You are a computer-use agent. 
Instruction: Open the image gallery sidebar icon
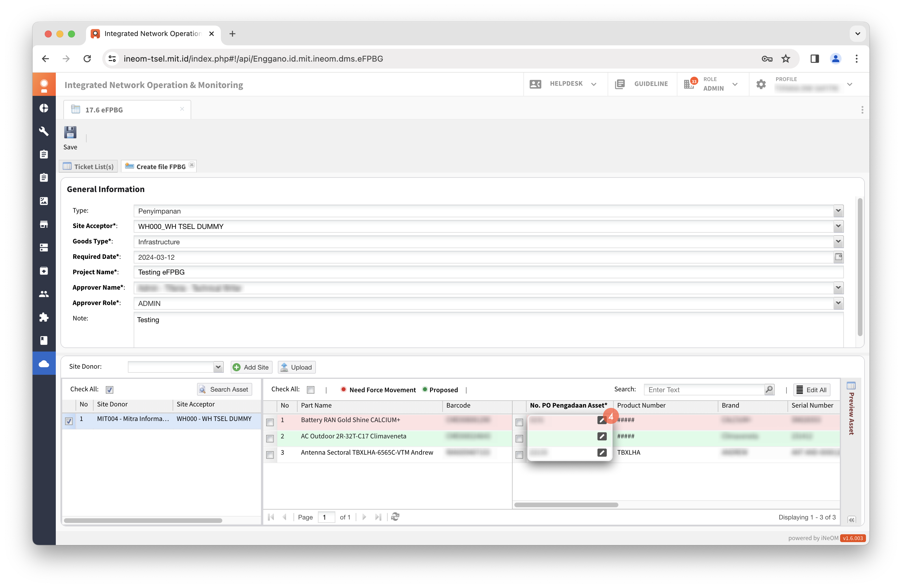(x=44, y=201)
